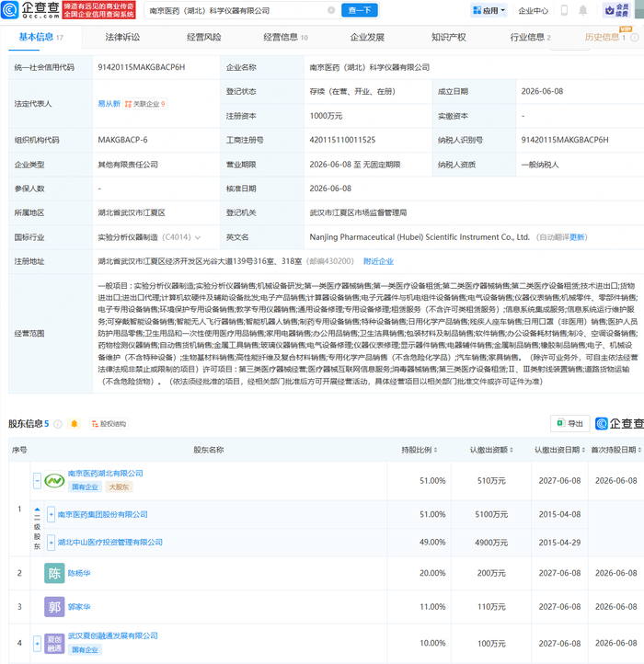The width and height of the screenshot is (644, 664).
Task: Expand the 实验分析仪器制造 industry chevron
Action: [x=198, y=237]
